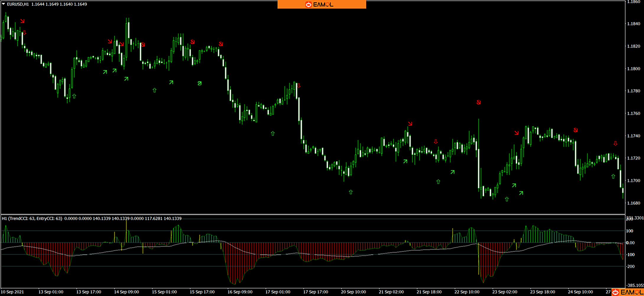644x296 pixels.
Task: Click the divider between chart and CCI subwindow
Action: 313,214
